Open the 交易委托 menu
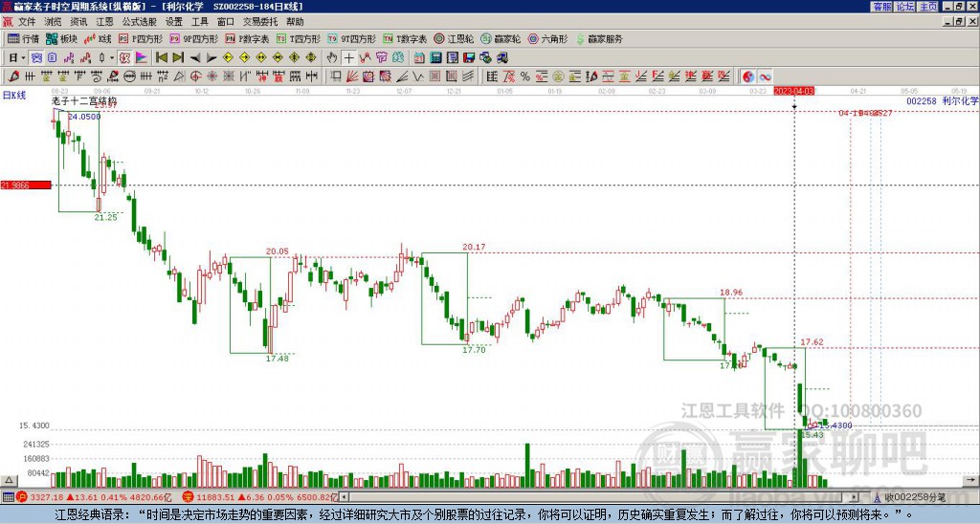This screenshot has width=980, height=524. click(260, 22)
